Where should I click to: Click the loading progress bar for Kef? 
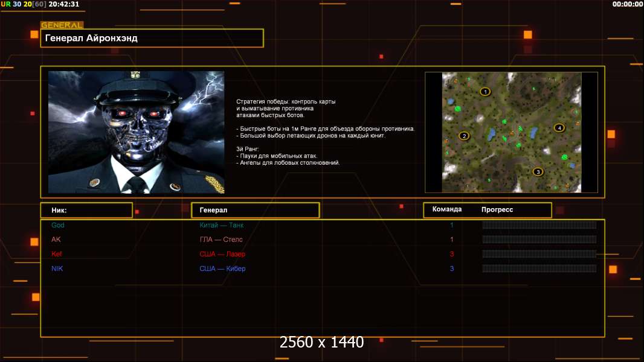pyautogui.click(x=539, y=254)
